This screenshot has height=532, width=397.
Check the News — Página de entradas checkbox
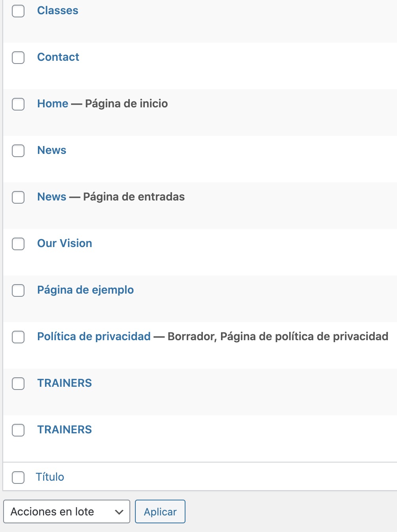click(18, 197)
